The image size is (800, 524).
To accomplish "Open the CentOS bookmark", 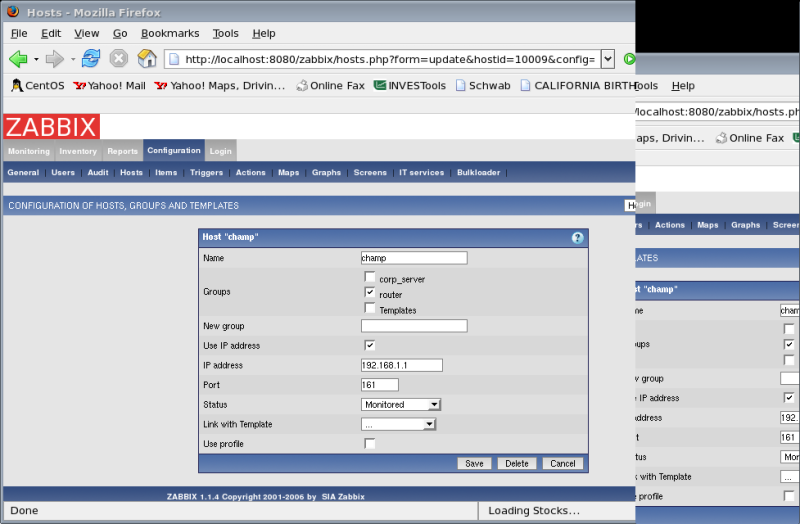I will click(38, 86).
